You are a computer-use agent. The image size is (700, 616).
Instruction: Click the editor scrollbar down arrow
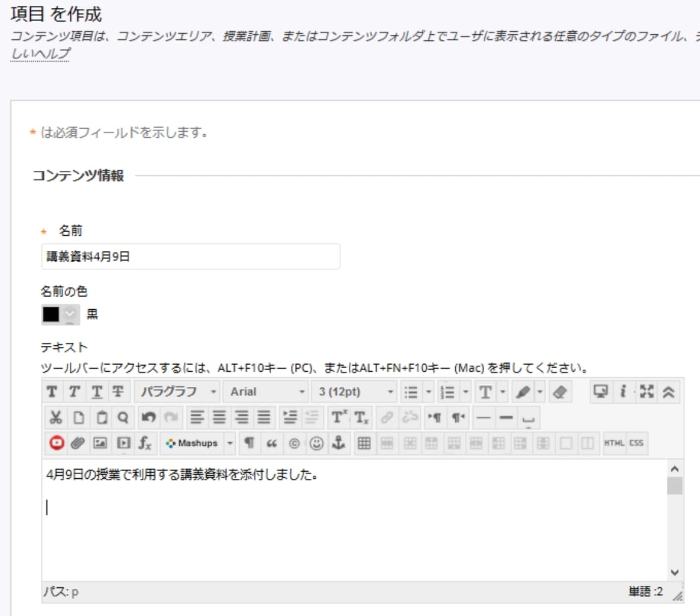[675, 572]
